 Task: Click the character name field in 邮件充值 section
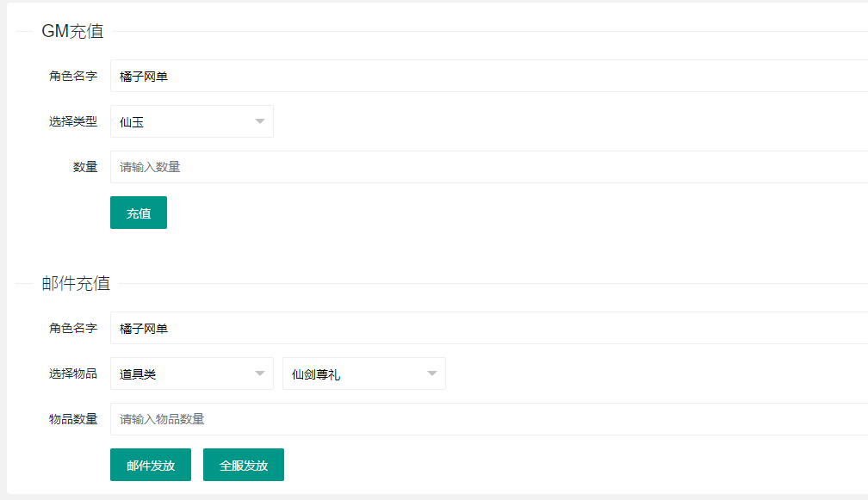click(x=258, y=328)
